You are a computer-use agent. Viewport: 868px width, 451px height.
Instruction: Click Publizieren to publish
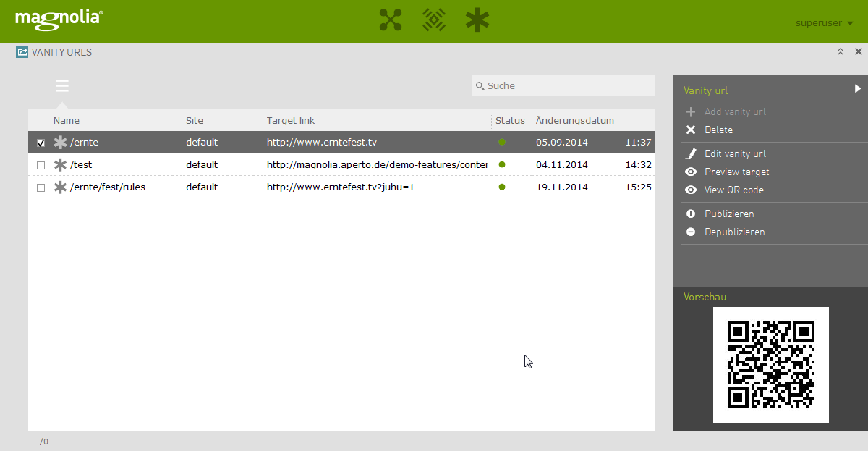tap(729, 214)
